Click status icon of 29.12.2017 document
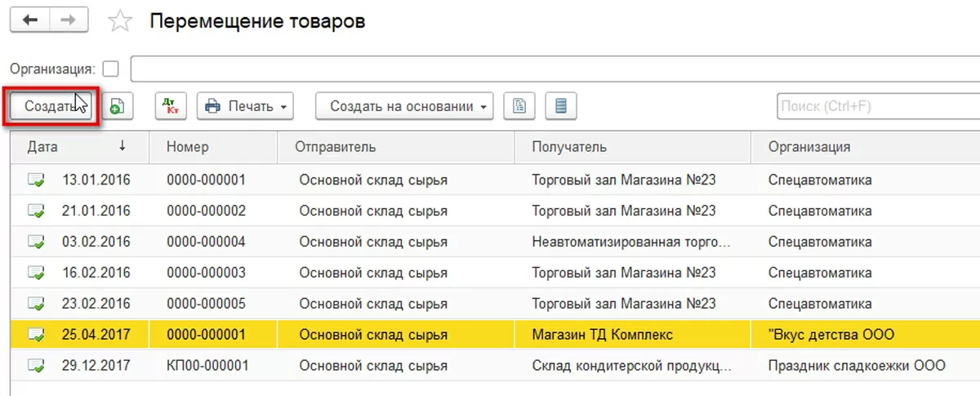This screenshot has height=396, width=980. [36, 366]
